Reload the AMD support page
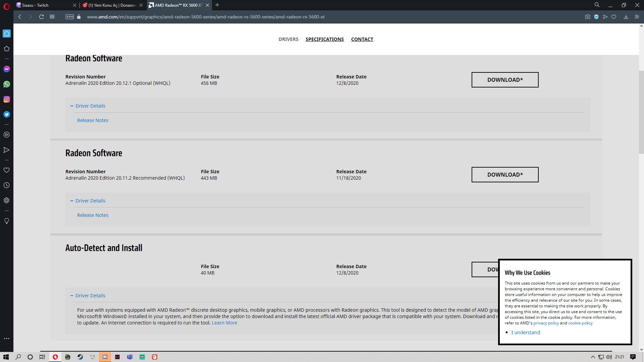Viewport: 644px width, 362px height. point(41,17)
